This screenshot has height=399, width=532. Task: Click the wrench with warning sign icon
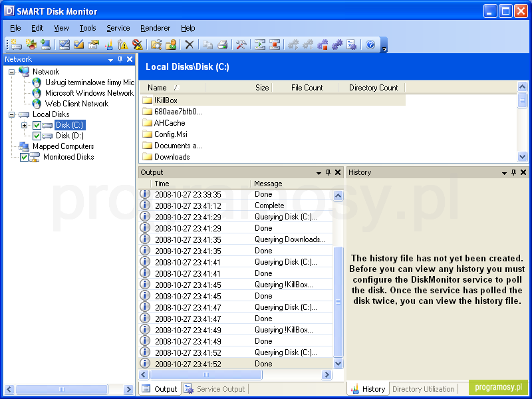click(x=122, y=45)
